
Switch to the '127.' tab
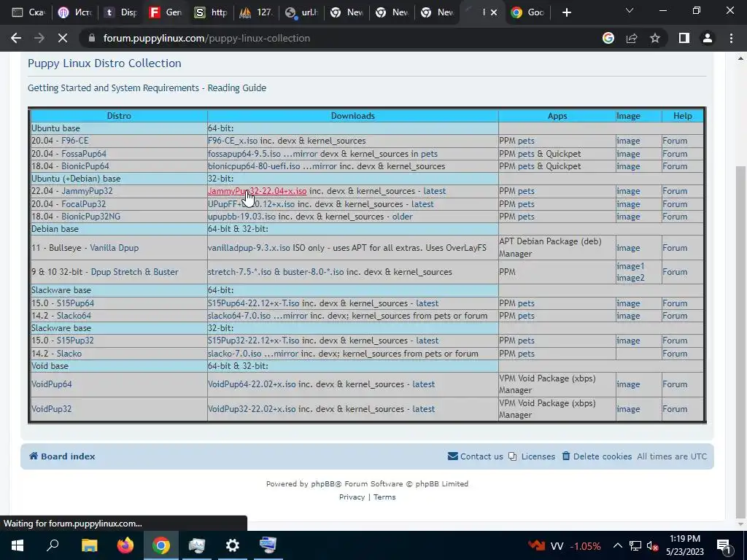coord(256,12)
